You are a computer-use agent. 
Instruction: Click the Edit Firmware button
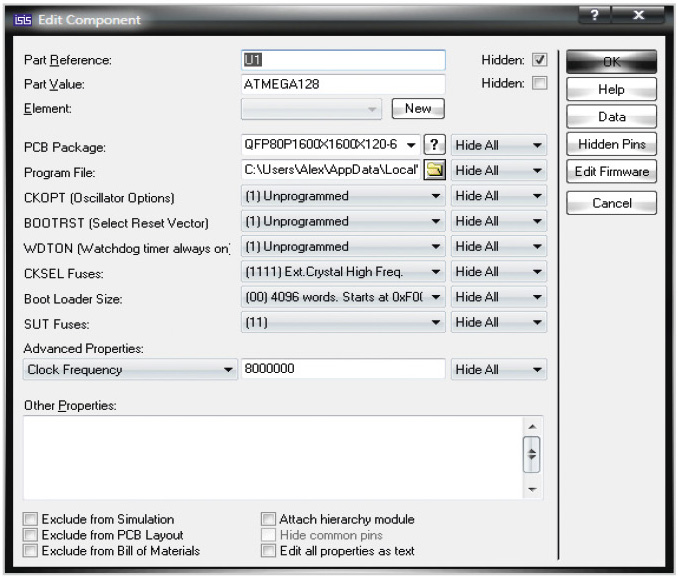point(611,171)
